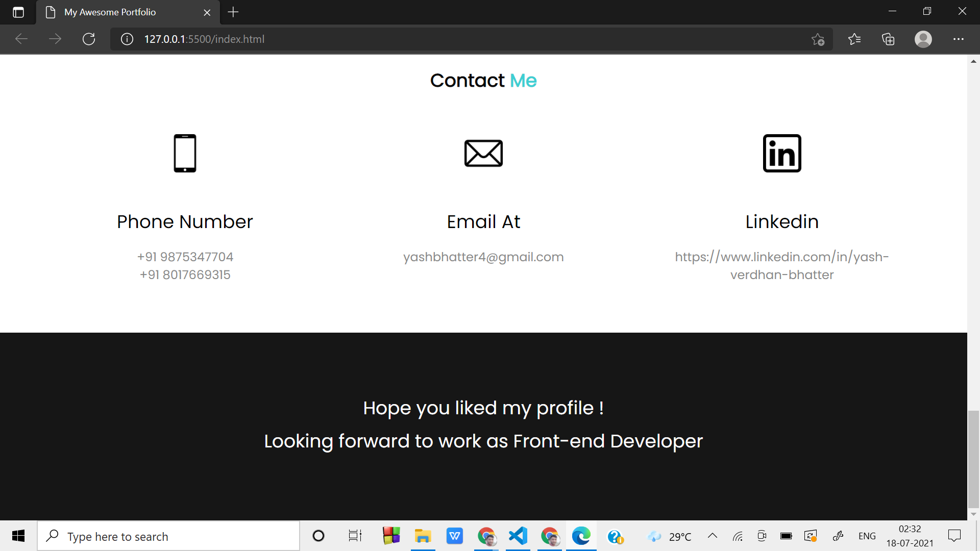Open the ENG language selector
980x551 pixels.
click(x=867, y=536)
